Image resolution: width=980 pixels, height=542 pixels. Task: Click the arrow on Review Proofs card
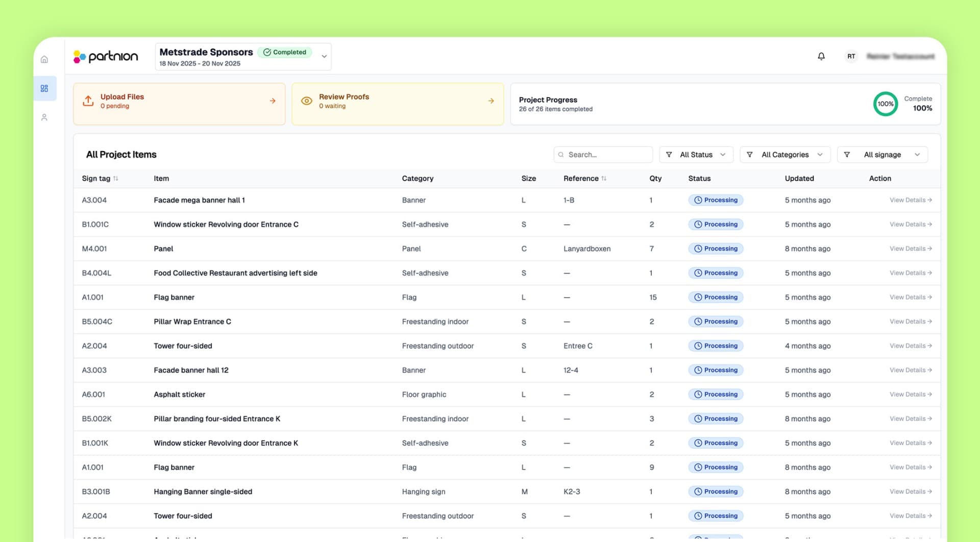[x=491, y=101]
